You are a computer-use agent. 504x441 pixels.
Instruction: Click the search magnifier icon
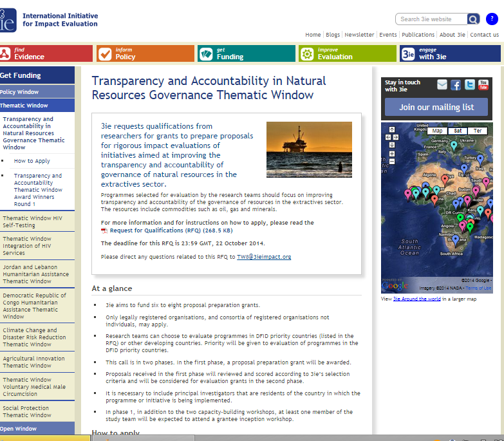coord(473,19)
